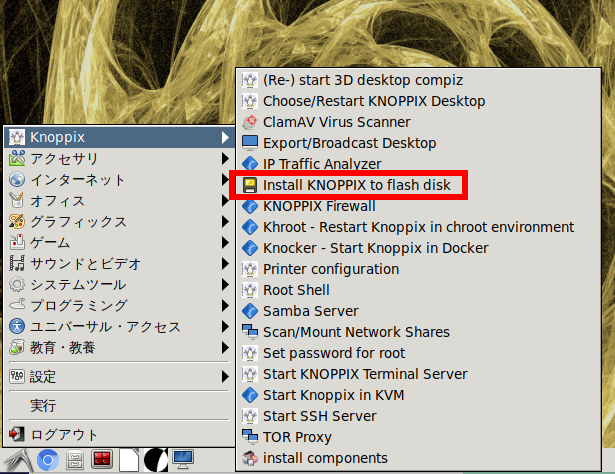The width and height of the screenshot is (615, 474).
Task: Click the ClamAV Virus Scanner icon
Action: pos(250,122)
